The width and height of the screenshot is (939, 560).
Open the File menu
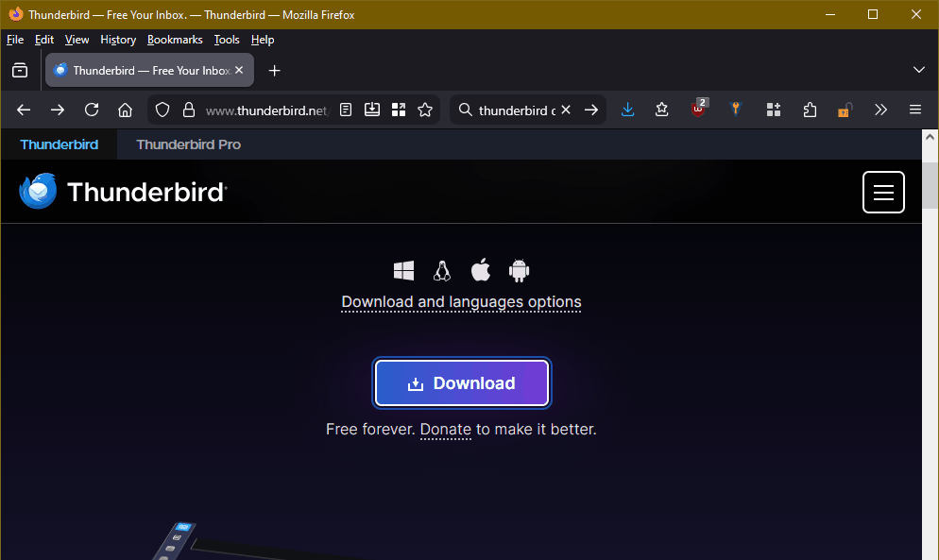coord(15,40)
